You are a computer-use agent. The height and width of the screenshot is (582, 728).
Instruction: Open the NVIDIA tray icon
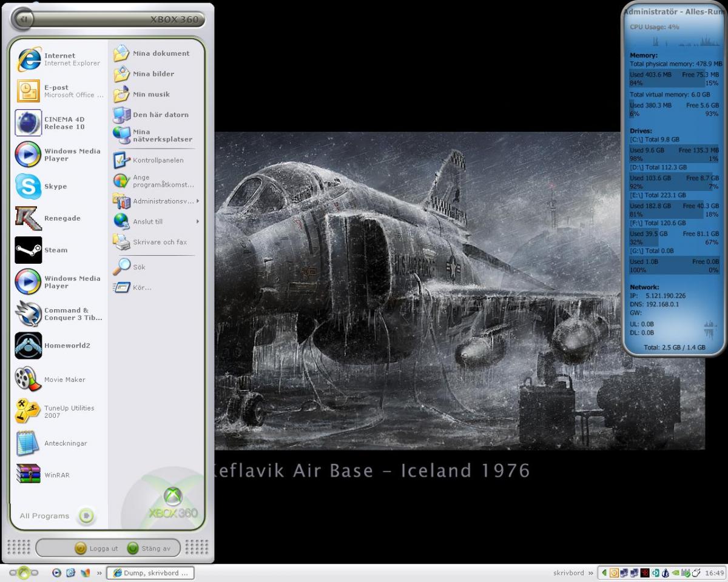click(x=676, y=572)
